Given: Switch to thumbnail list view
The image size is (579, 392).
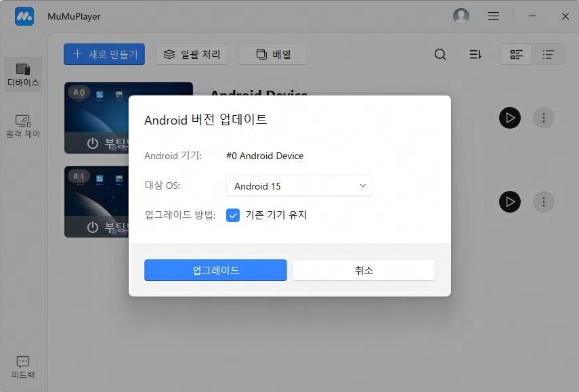Looking at the screenshot, I should (516, 54).
